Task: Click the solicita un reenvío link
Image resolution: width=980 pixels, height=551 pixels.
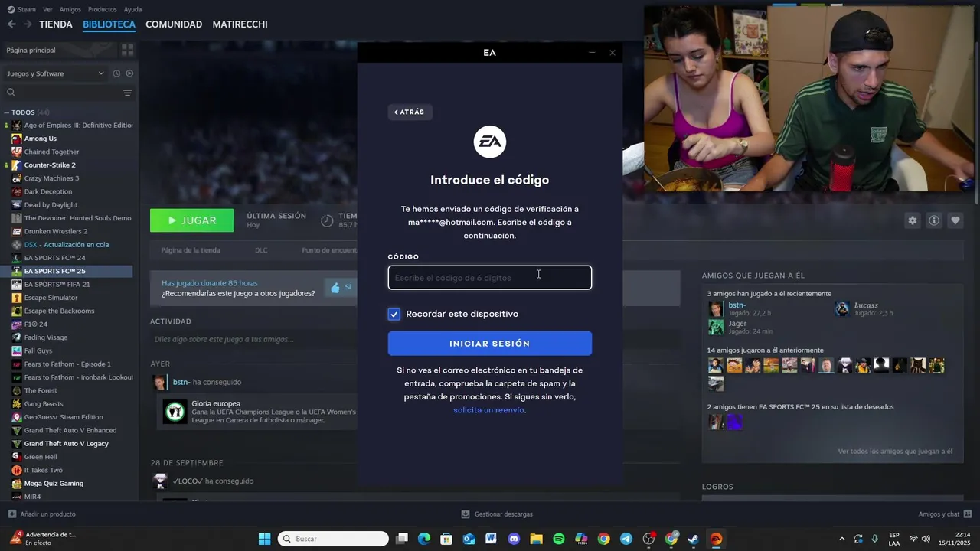Action: [488, 410]
